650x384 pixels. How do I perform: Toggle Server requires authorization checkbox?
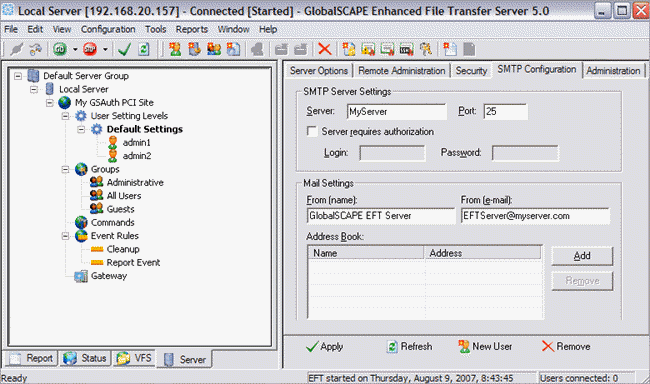(312, 131)
